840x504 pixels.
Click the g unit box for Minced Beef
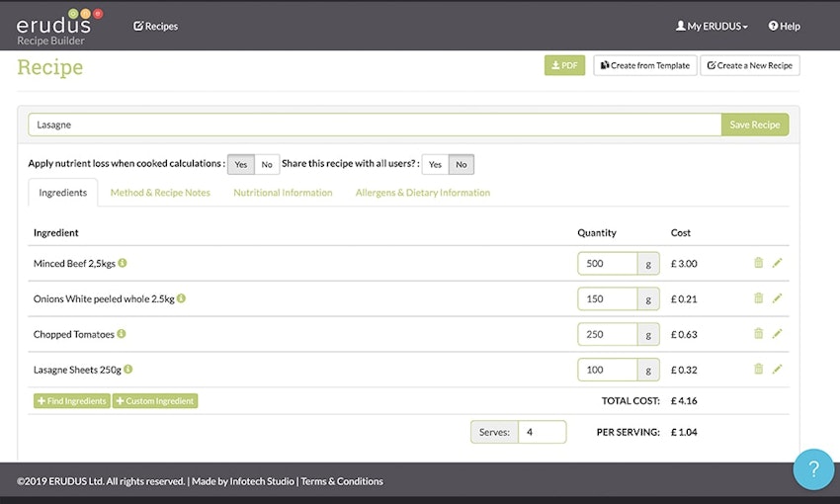point(648,264)
